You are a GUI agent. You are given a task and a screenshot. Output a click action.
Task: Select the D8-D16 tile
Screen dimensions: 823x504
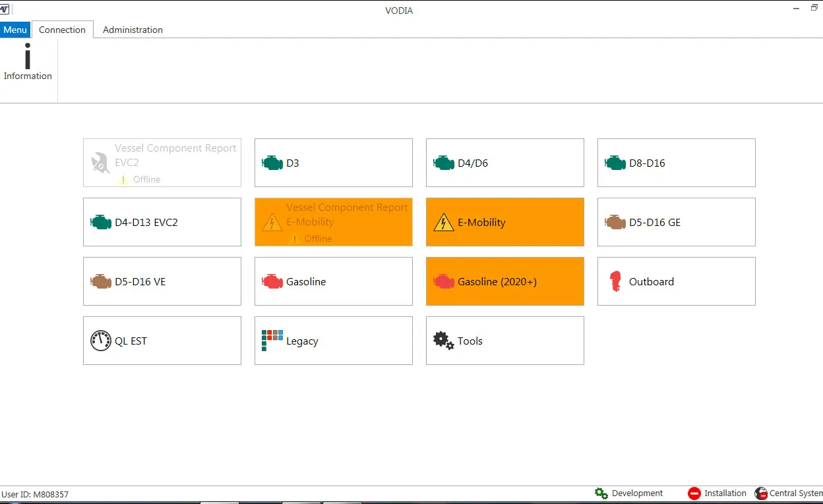pos(677,163)
